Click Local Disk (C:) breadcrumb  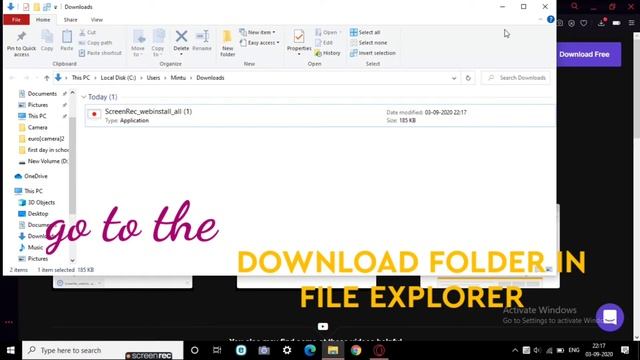coord(118,78)
